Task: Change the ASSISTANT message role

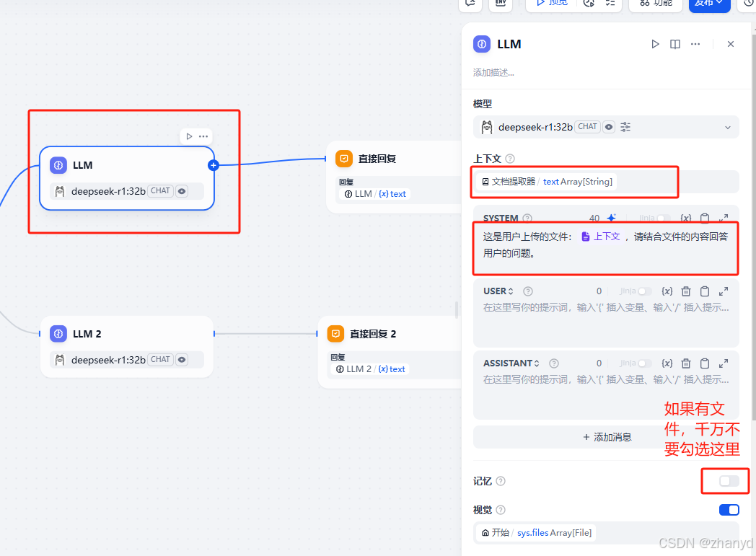Action: click(x=511, y=363)
